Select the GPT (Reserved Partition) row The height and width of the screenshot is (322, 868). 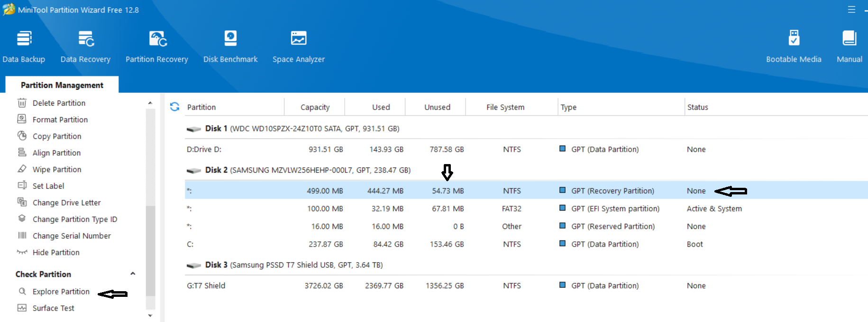pyautogui.click(x=526, y=227)
